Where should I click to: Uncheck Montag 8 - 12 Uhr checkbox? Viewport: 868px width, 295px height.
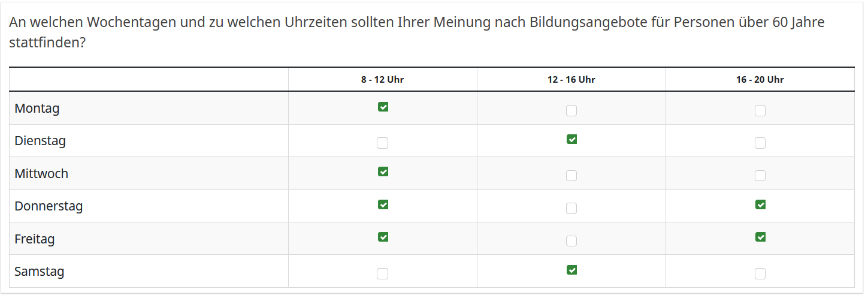pyautogui.click(x=383, y=107)
